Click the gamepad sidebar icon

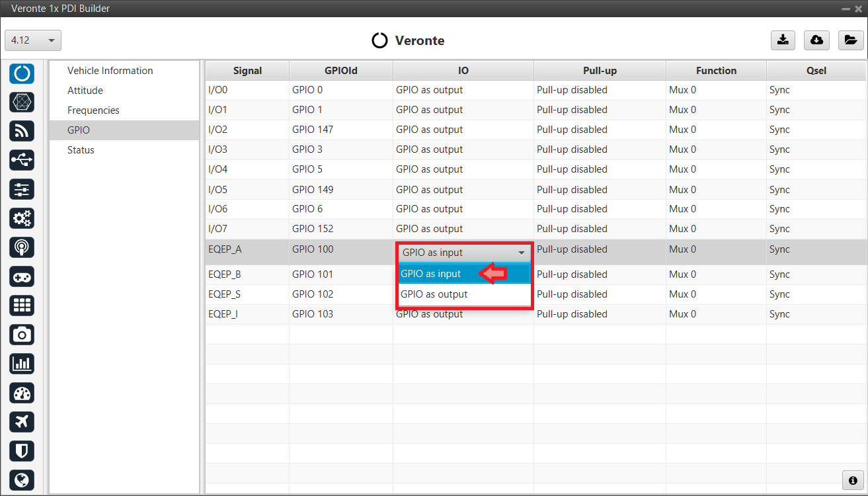(22, 276)
